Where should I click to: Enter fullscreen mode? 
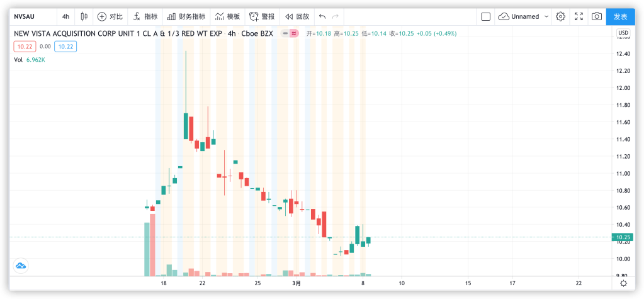[579, 16]
